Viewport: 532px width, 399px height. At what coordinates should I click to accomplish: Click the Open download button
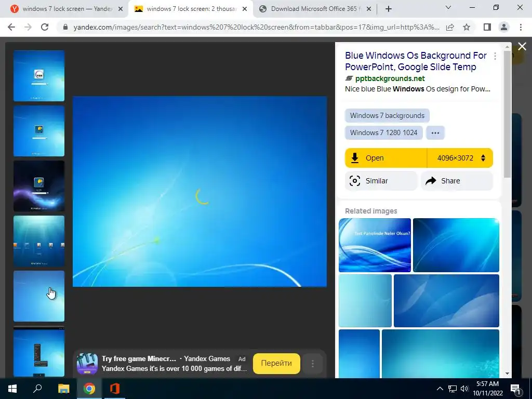coord(386,158)
